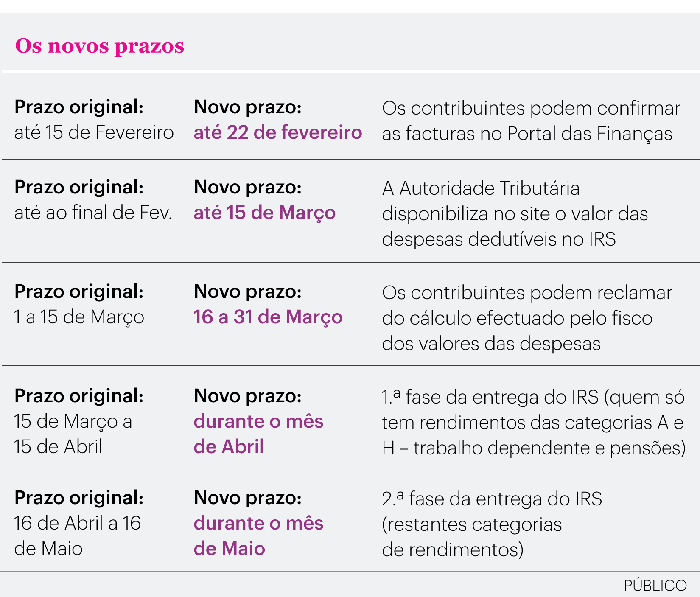The height and width of the screenshot is (597, 700).
Task: Click the text about confirming facturas on Portal das Finanças
Action: click(530, 121)
